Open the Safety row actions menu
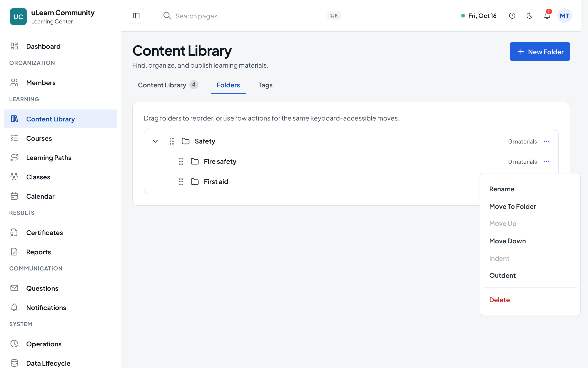588x368 pixels. click(547, 141)
